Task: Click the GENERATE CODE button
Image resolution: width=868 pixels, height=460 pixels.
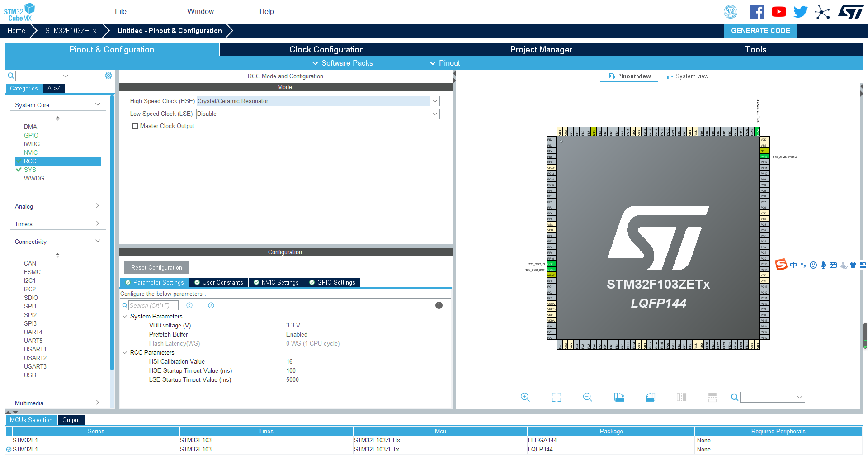Action: (x=760, y=31)
